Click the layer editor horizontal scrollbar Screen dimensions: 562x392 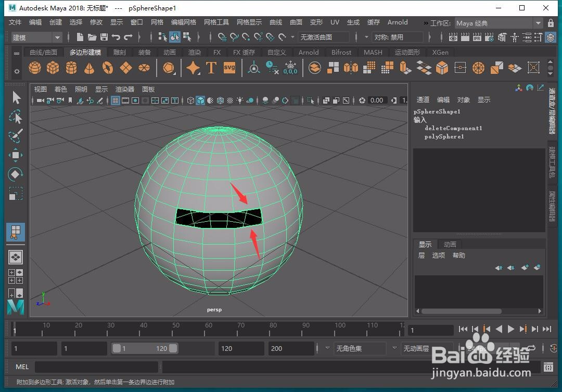tap(462, 311)
